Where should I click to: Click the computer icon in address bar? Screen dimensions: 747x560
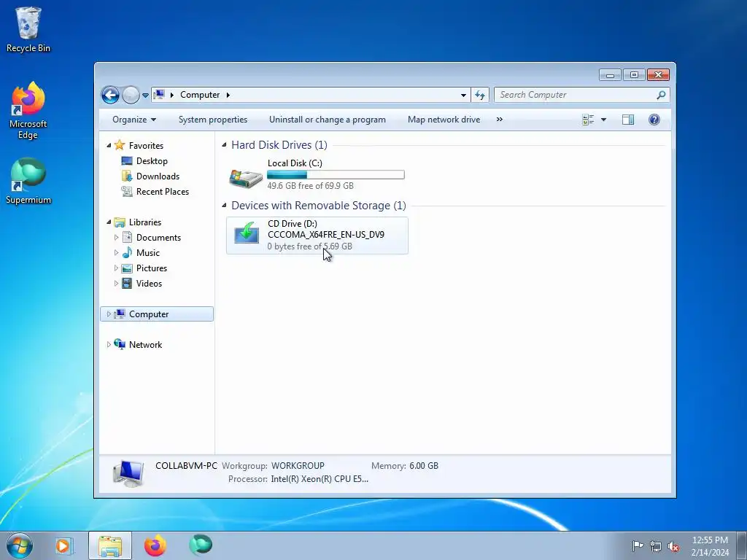160,94
